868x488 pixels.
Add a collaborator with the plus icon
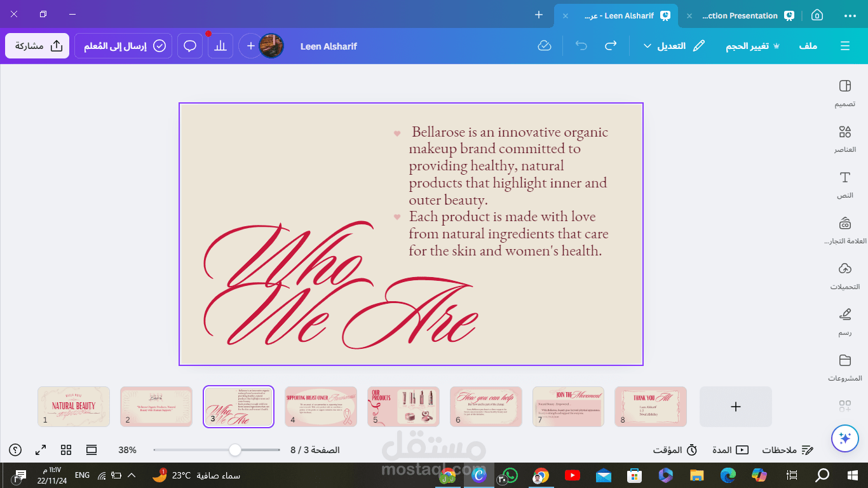tap(251, 46)
